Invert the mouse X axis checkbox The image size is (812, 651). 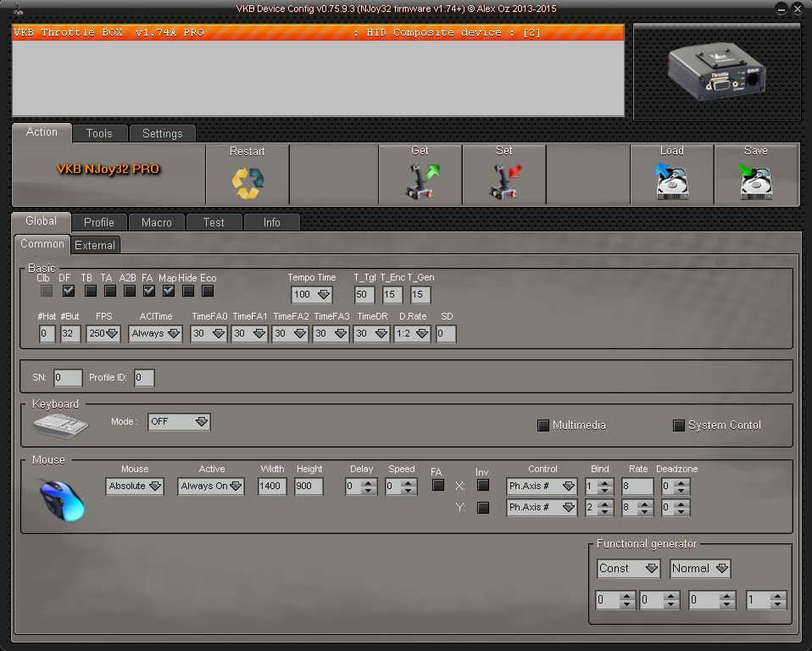click(483, 485)
